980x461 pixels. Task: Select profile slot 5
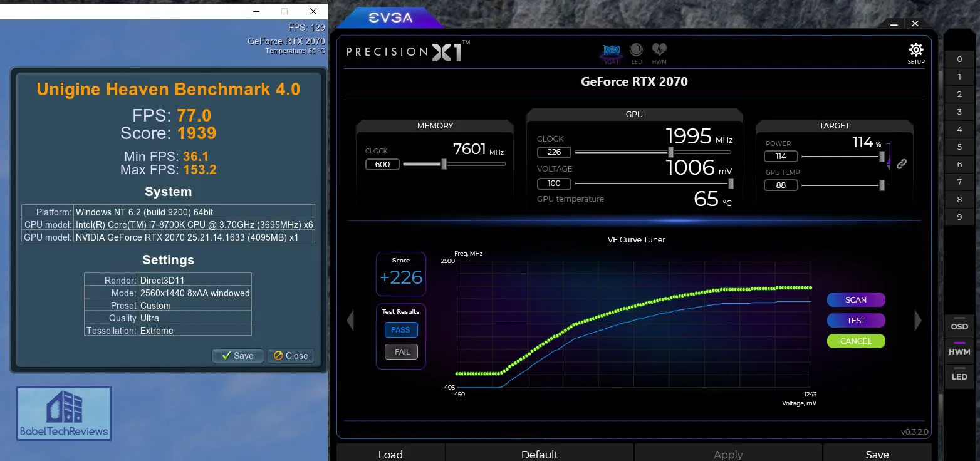[959, 147]
